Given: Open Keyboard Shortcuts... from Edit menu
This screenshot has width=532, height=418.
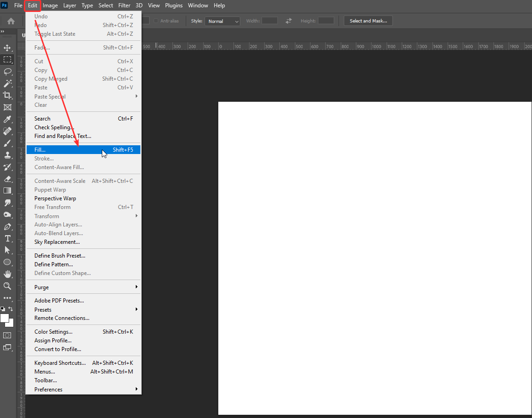Looking at the screenshot, I should pos(83,363).
